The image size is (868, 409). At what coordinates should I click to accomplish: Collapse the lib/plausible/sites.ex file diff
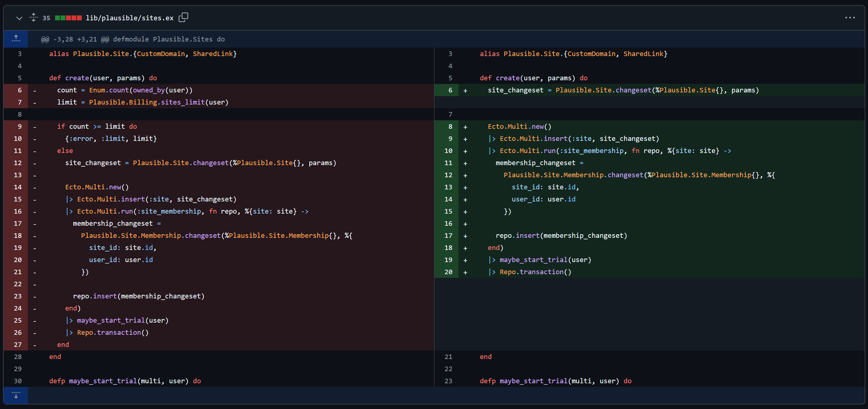[x=19, y=18]
